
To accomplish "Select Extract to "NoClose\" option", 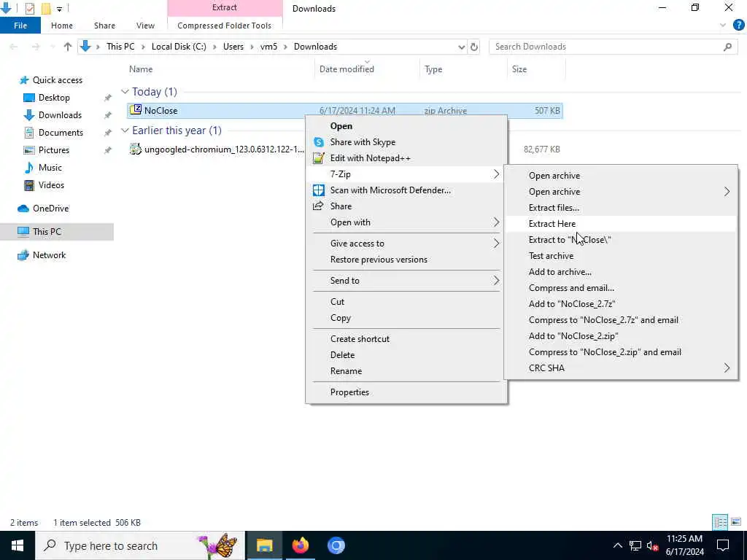I will coord(621,239).
